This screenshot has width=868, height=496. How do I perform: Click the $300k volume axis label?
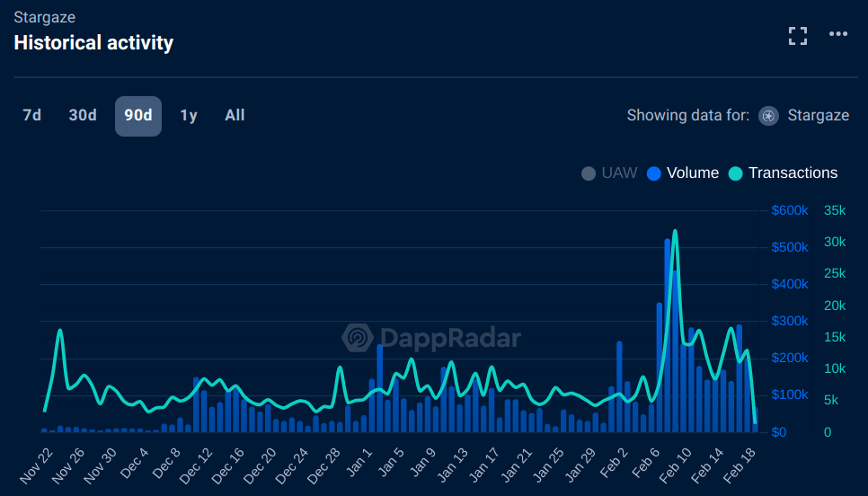click(790, 321)
